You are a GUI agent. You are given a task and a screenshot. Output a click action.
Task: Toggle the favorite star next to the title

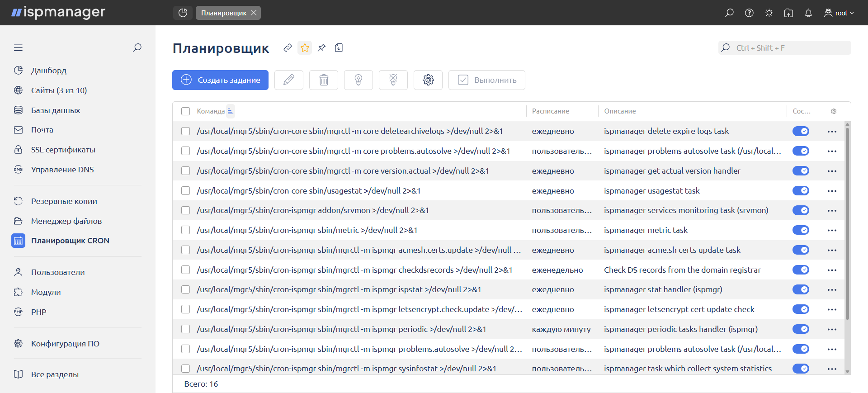[305, 48]
